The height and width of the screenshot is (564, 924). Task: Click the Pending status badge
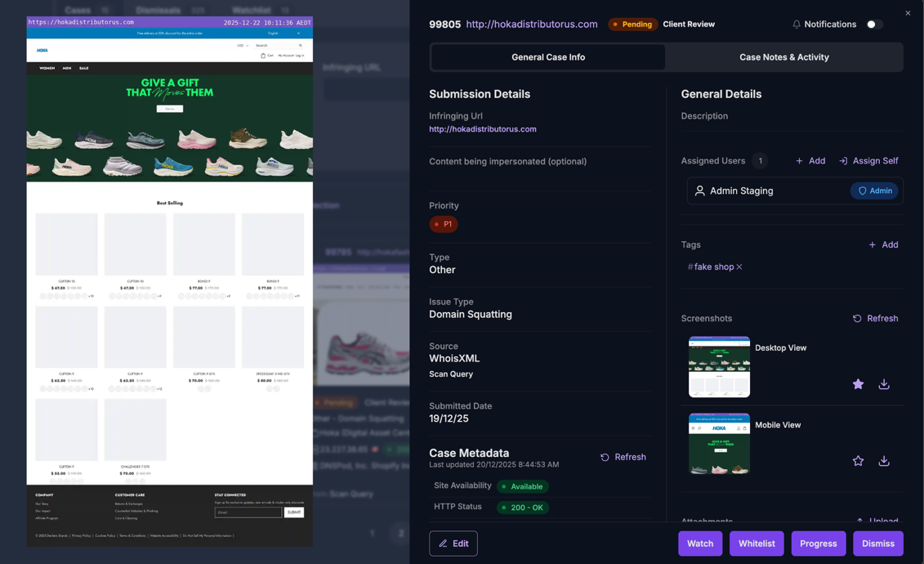[x=633, y=25]
